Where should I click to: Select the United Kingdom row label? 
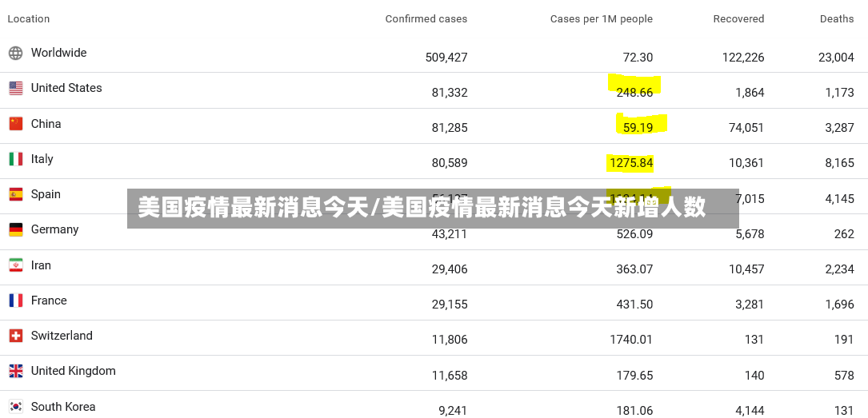coord(73,371)
